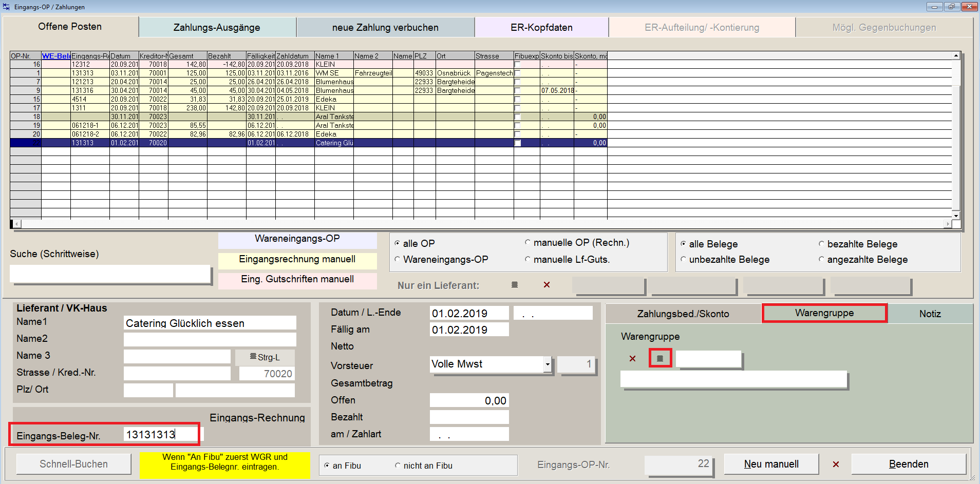Click the Zahldatum column header
This screenshot has width=980, height=484.
click(x=295, y=56)
